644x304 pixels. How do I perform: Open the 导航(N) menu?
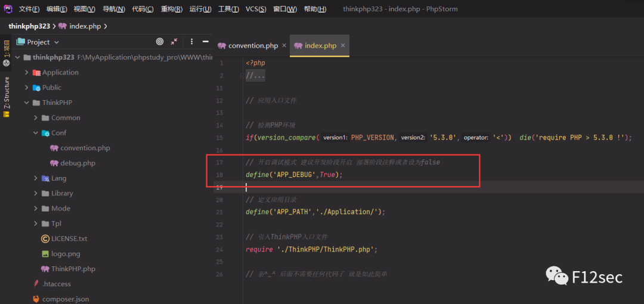[114, 9]
